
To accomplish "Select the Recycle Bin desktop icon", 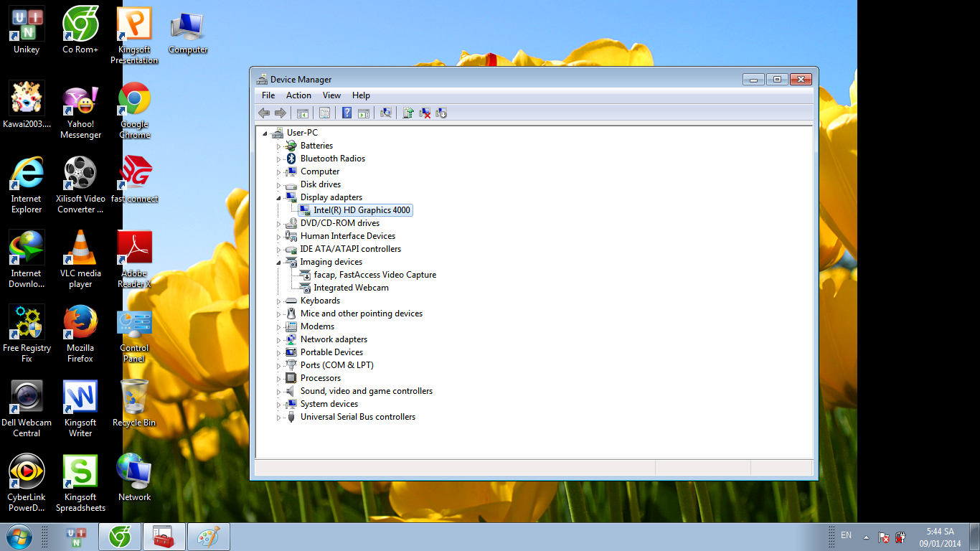I will pyautogui.click(x=134, y=404).
